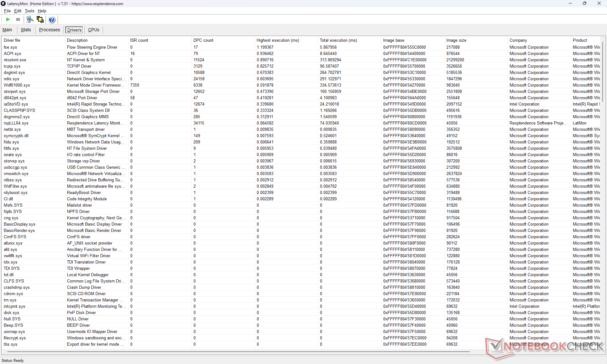607x364 pixels.
Task: Switch to the Stats tab
Action: click(26, 30)
